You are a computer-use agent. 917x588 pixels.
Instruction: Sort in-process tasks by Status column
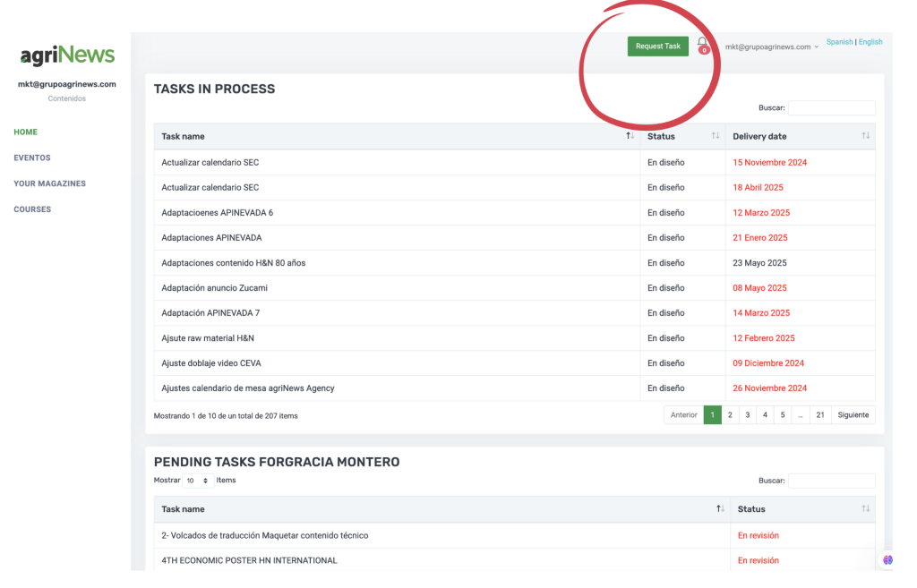pyautogui.click(x=715, y=136)
